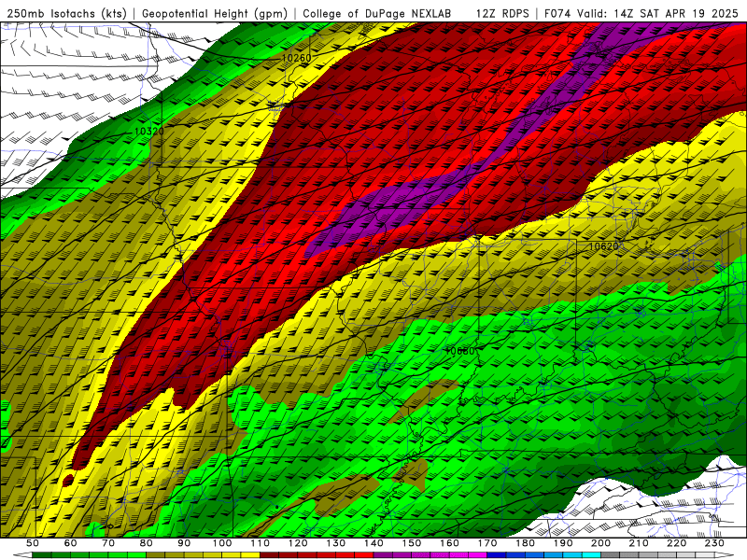Image resolution: width=747 pixels, height=560 pixels.
Task: Click the 70 value on the color scale
Action: [108, 543]
